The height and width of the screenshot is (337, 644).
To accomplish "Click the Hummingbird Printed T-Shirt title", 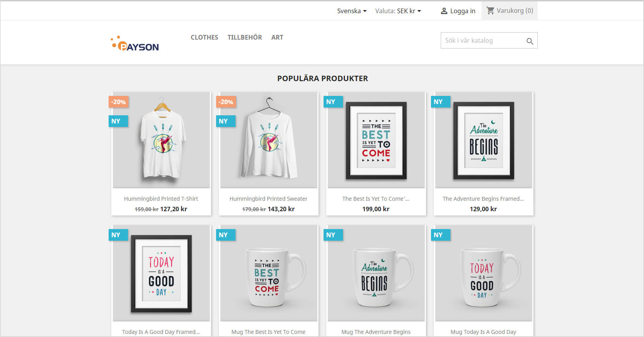I will [161, 199].
